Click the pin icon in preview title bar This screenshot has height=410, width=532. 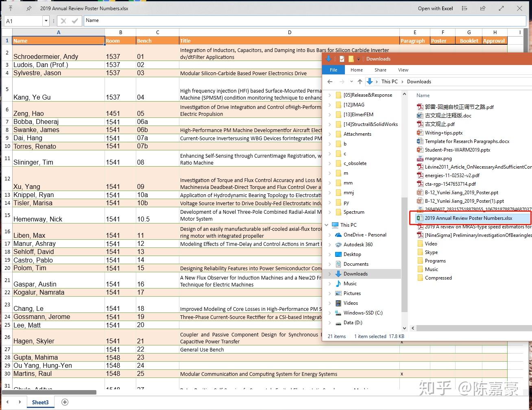[29, 8]
